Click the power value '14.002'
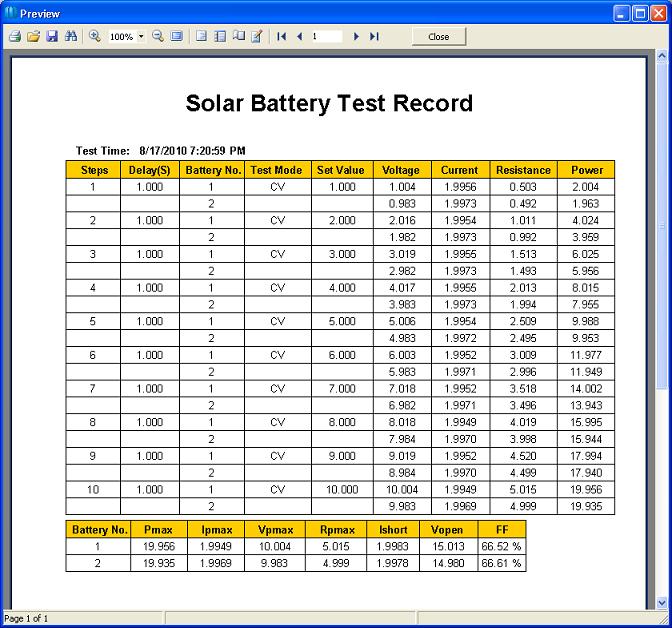This screenshot has width=672, height=628. click(x=586, y=388)
